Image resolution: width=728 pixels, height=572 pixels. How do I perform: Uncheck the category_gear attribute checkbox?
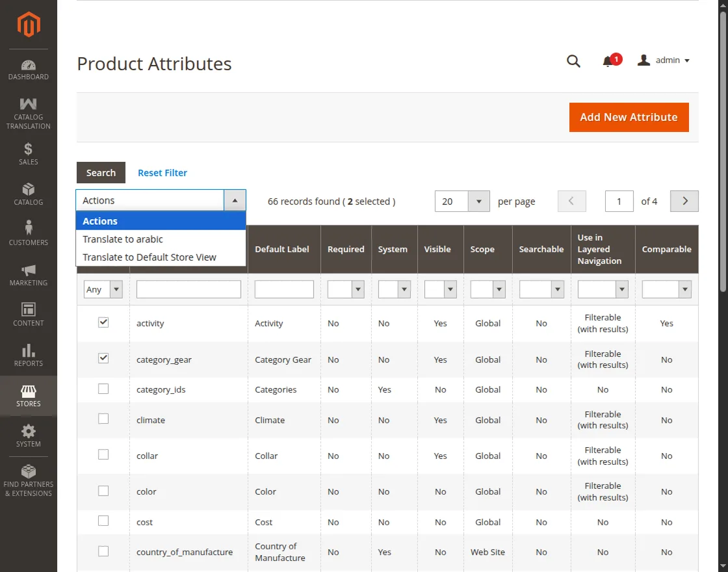tap(103, 358)
